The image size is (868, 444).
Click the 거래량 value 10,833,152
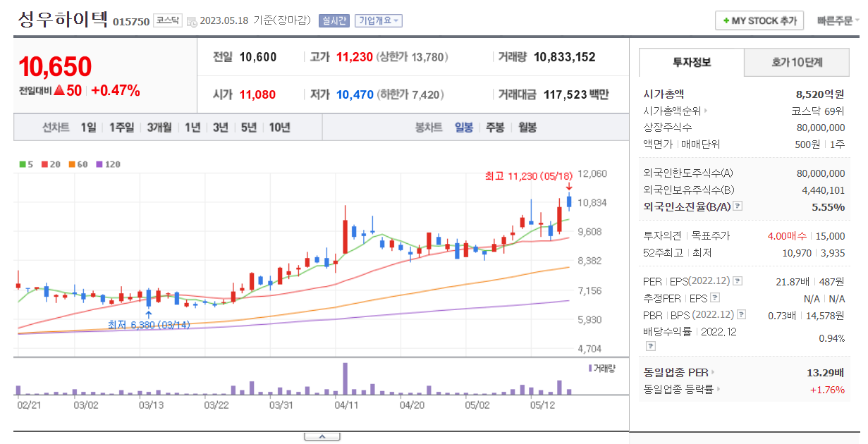click(x=565, y=57)
